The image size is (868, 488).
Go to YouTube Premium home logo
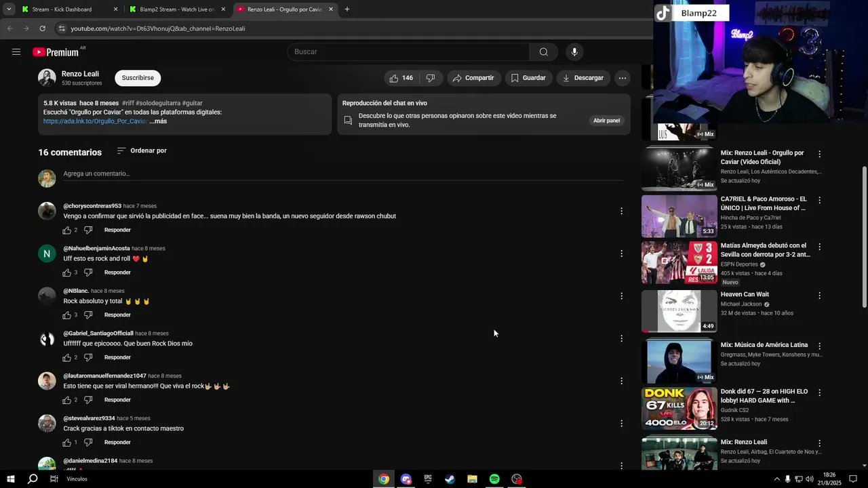click(56, 52)
